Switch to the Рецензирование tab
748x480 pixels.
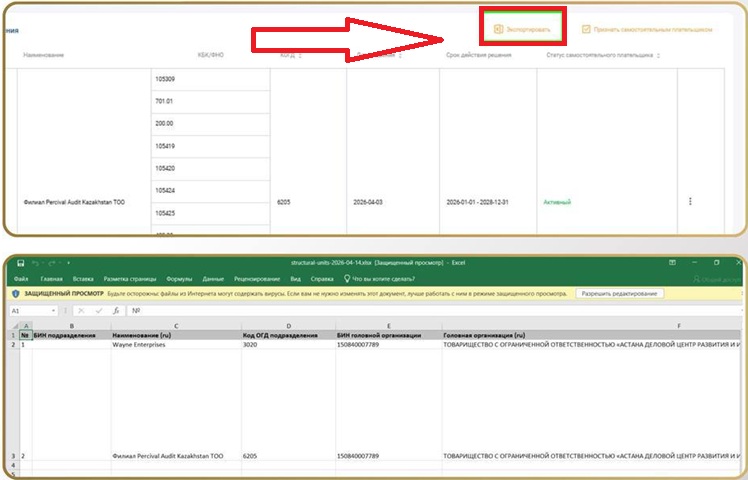click(257, 279)
